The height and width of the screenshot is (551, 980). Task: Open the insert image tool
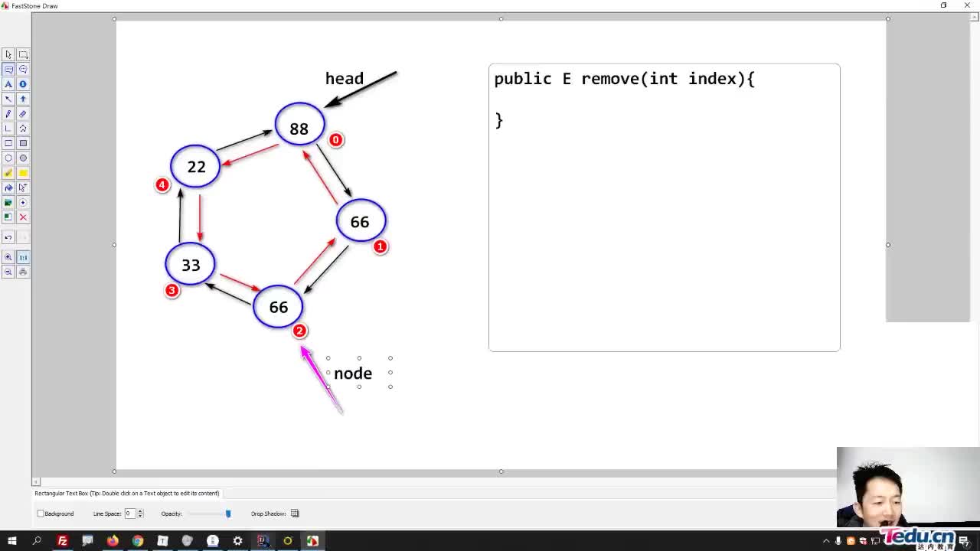[x=8, y=203]
